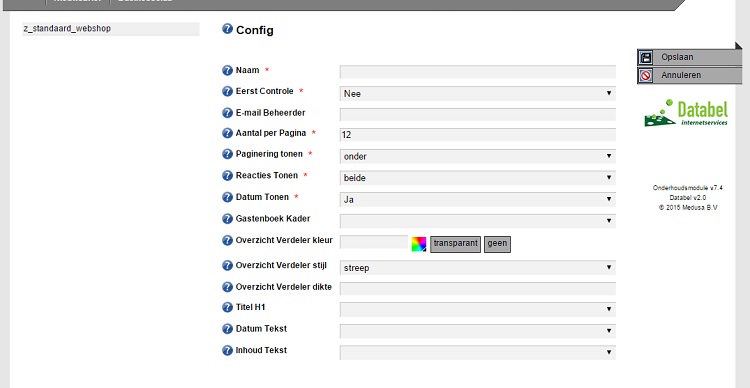Expand the Datum Tekst dropdown
This screenshot has width=750, height=388.
coord(477,331)
